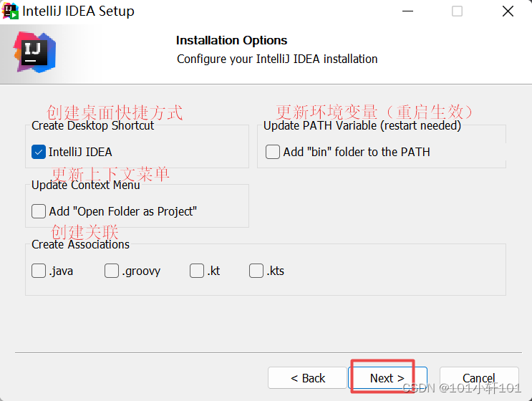Close the IntelliJ IDEA Setup window
532x401 pixels.
[x=507, y=11]
